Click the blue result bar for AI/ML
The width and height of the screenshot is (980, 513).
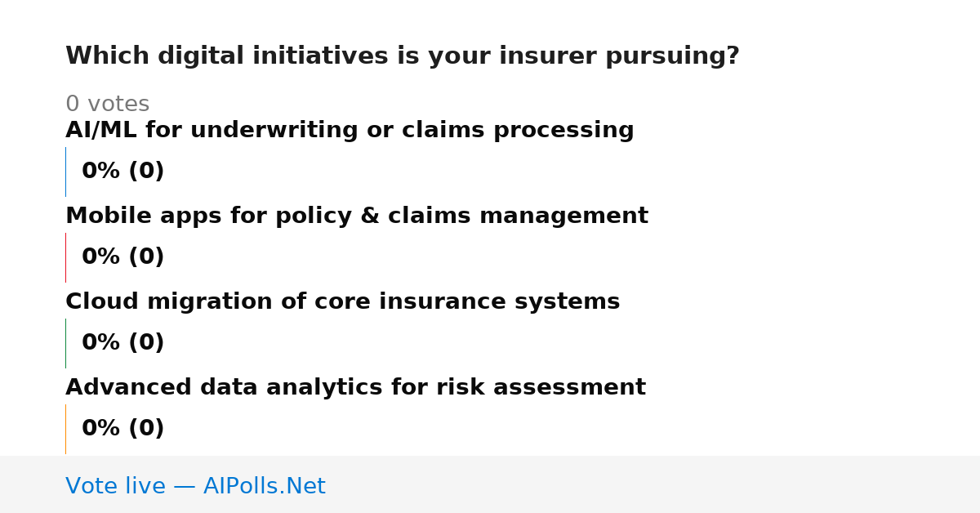[65, 172]
